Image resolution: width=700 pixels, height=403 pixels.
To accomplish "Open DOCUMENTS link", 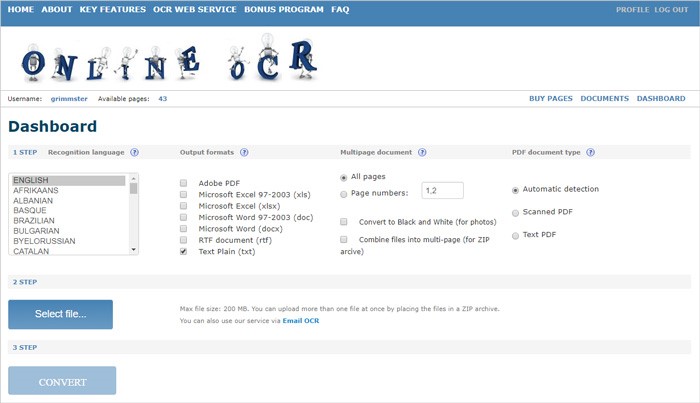I will click(x=604, y=99).
